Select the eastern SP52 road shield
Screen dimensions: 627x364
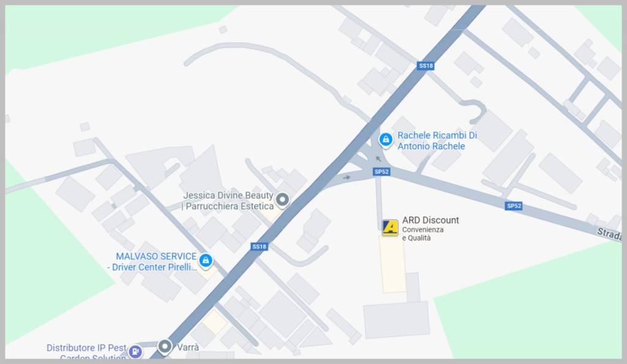[x=514, y=206]
